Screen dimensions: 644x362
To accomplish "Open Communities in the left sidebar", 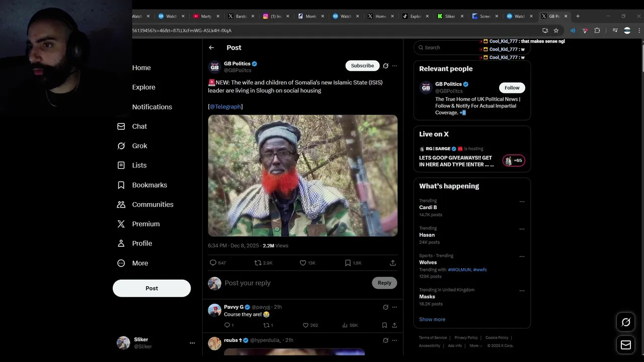I will point(145,205).
